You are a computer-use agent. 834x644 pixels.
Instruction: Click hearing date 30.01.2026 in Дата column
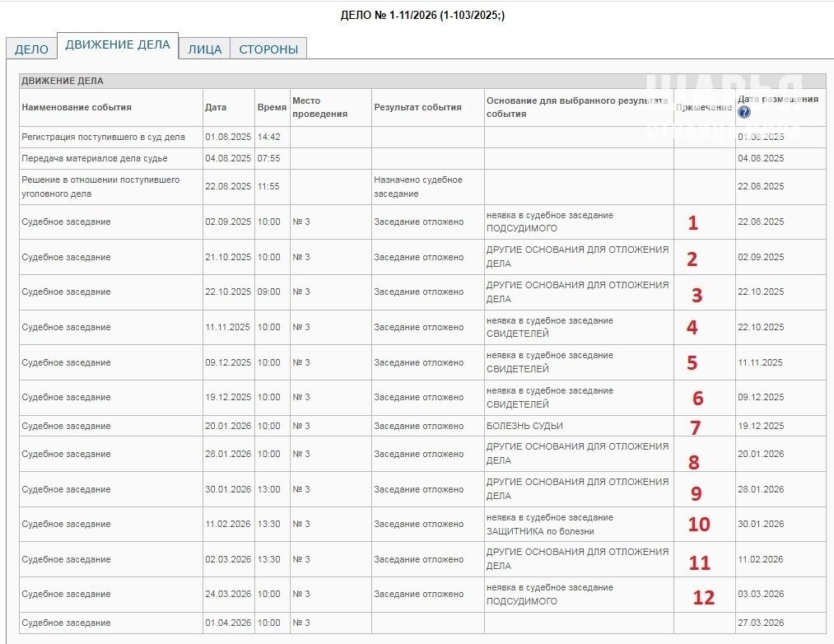point(228,489)
